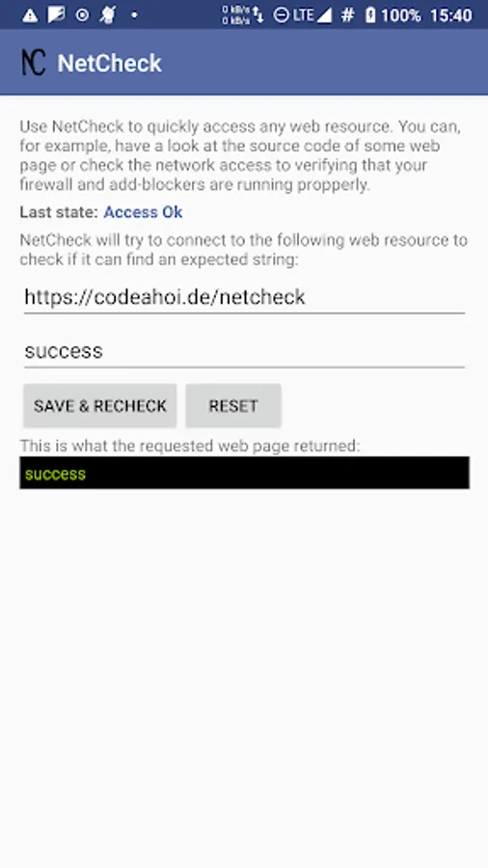Click the SAVE & RECHECK button

pyautogui.click(x=100, y=406)
